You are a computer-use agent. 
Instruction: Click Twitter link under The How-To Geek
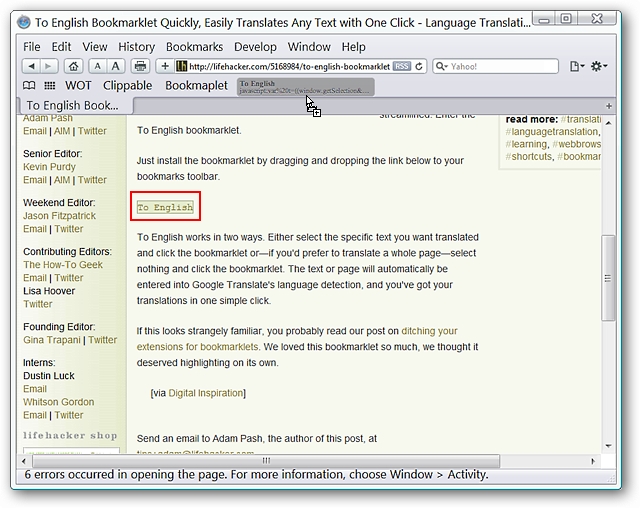pos(69,278)
